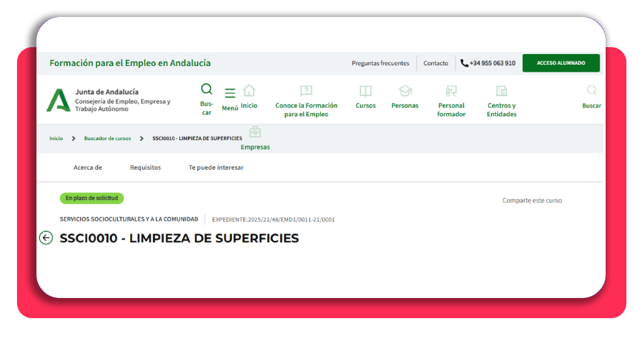Screen dimensions: 644x337
Task: Open Conoce la Formación para el Empleo icon
Action: pyautogui.click(x=306, y=91)
